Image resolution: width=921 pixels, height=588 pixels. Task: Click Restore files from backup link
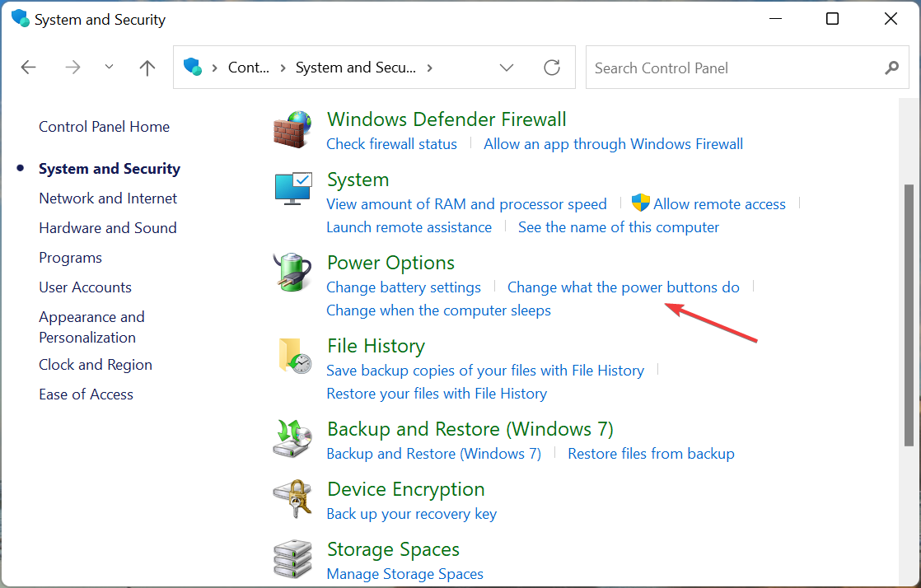(x=651, y=453)
